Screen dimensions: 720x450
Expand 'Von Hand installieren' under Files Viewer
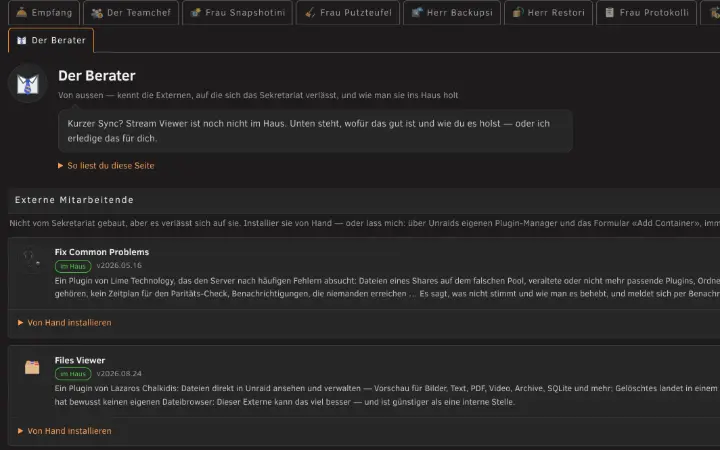click(65, 431)
